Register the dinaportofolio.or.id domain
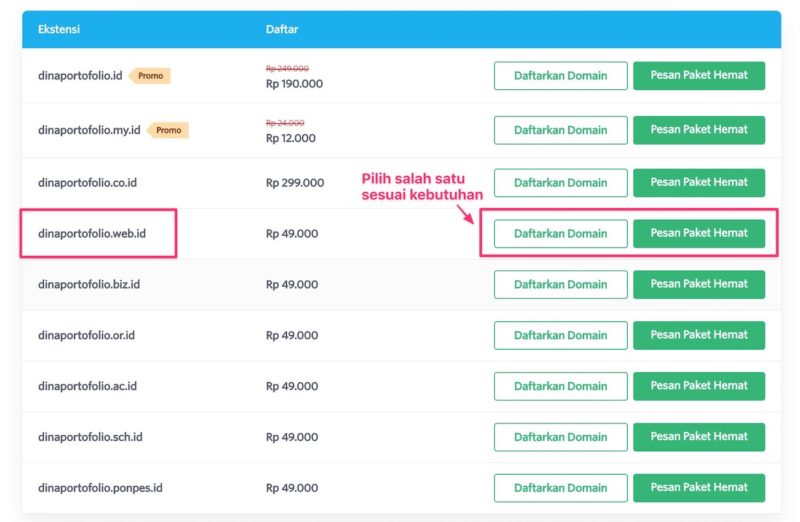Image resolution: width=800 pixels, height=522 pixels. click(560, 335)
